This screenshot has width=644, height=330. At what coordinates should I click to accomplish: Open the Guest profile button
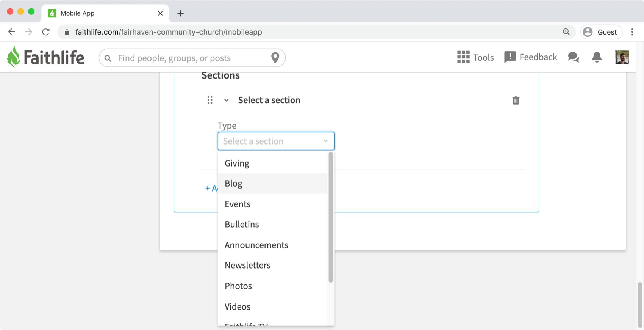click(x=602, y=32)
